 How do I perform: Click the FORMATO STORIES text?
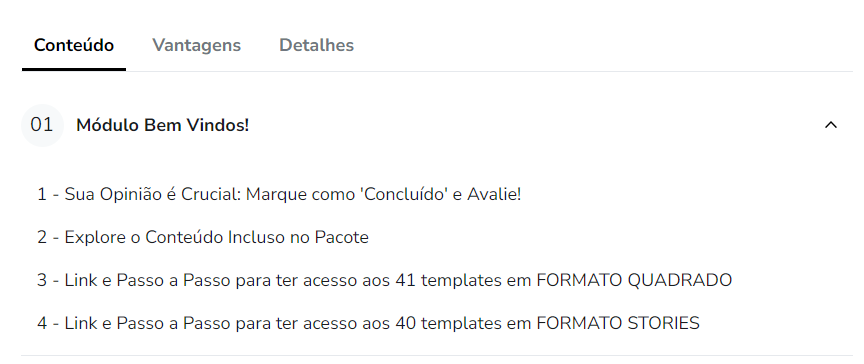pyautogui.click(x=618, y=323)
